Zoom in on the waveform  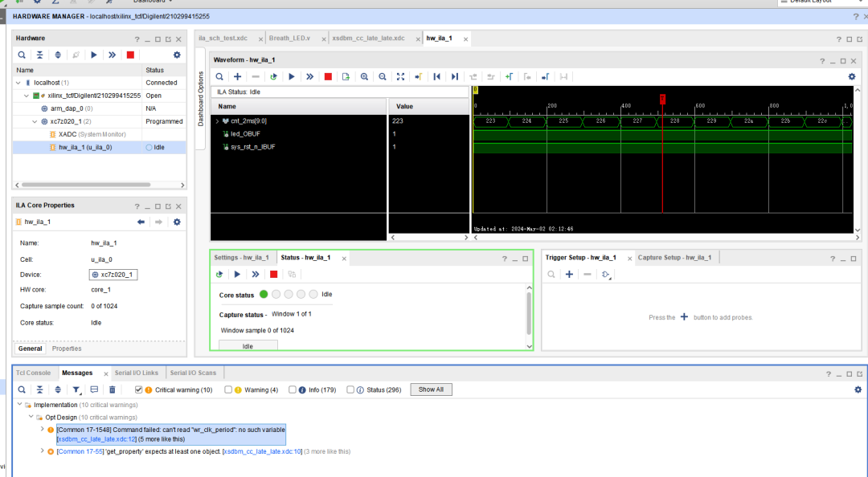click(x=364, y=77)
